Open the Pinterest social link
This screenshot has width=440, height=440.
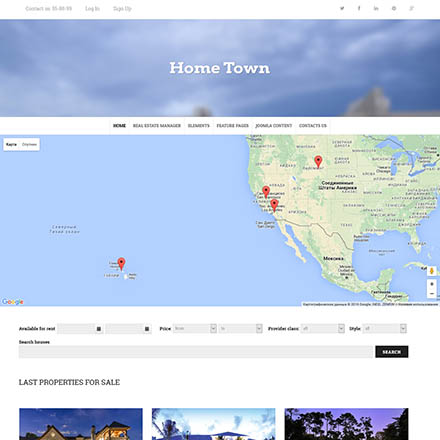click(x=394, y=8)
